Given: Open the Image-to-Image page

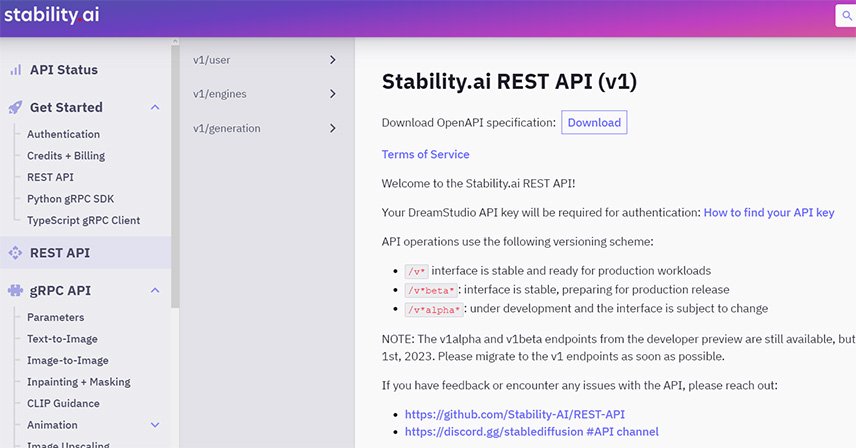Looking at the screenshot, I should coord(68,360).
